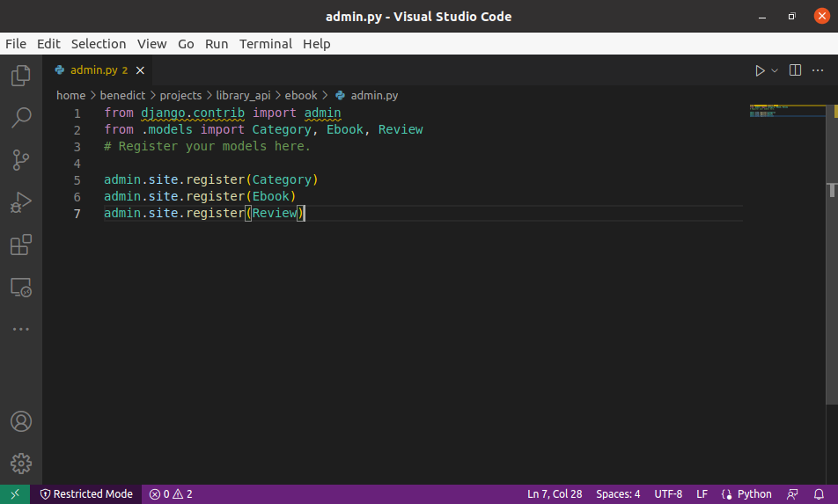Open notifications bell icon

[819, 494]
